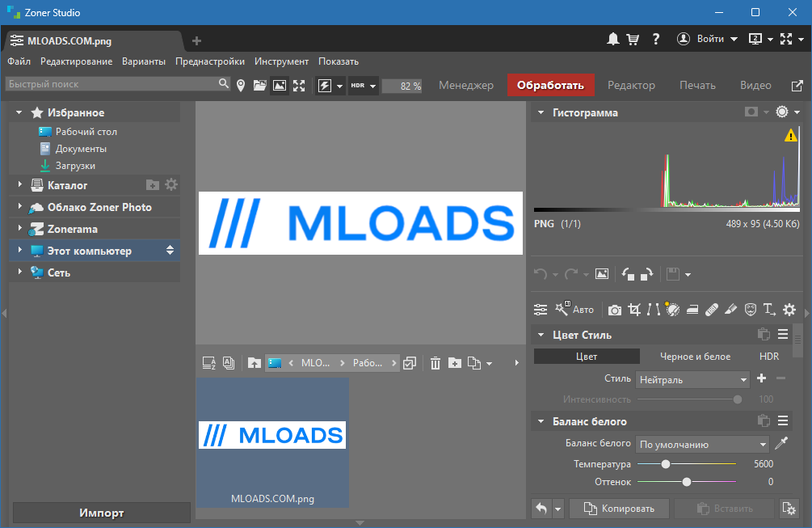Click the Температура slider handle
812x528 pixels.
[666, 464]
